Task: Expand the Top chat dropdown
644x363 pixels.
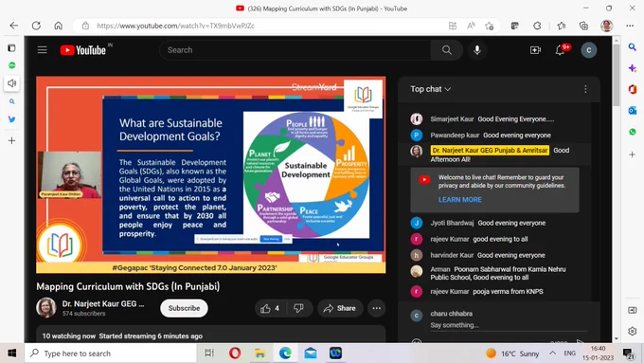Action: coord(430,89)
